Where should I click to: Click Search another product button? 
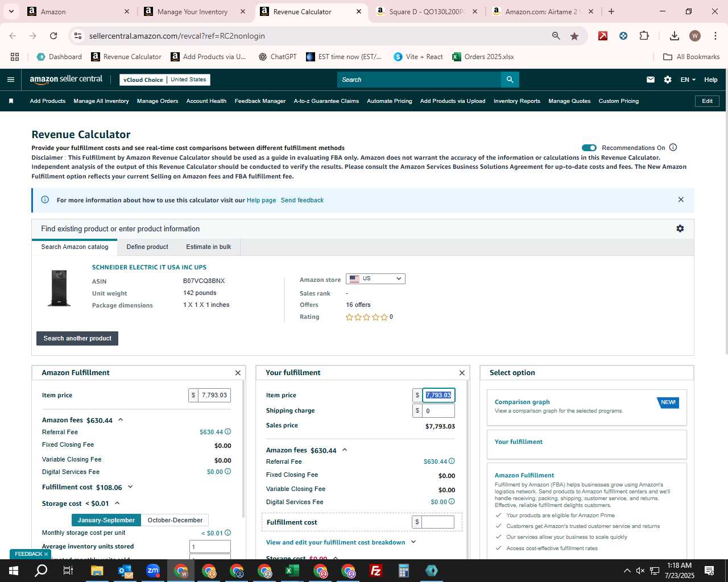[x=77, y=338]
